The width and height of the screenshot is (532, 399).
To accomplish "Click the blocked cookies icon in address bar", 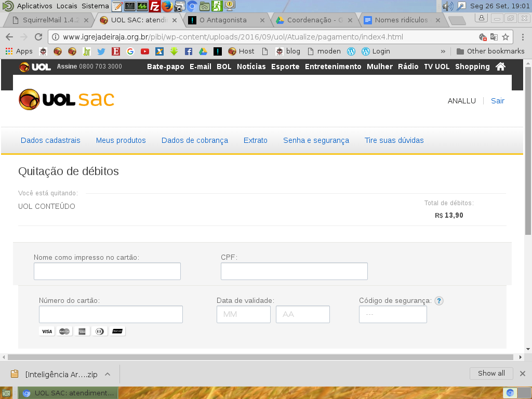I will coord(483,37).
